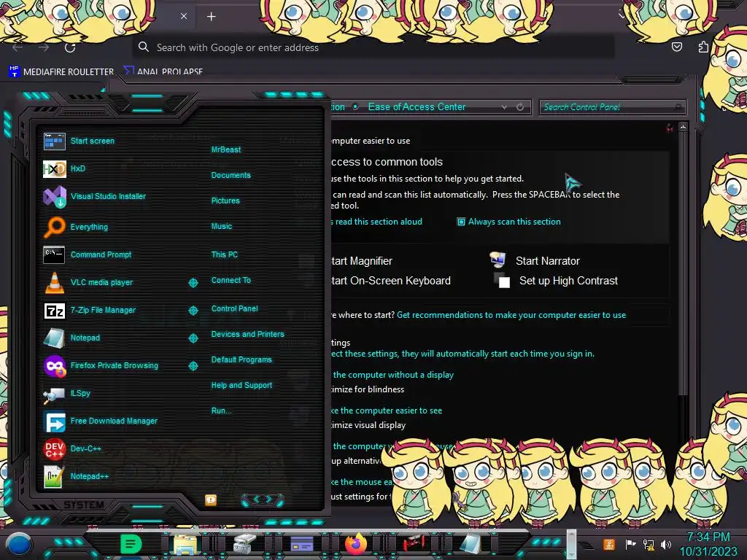The height and width of the screenshot is (560, 747).
Task: Open the Control Panel address bar dropdown
Action: [x=504, y=108]
